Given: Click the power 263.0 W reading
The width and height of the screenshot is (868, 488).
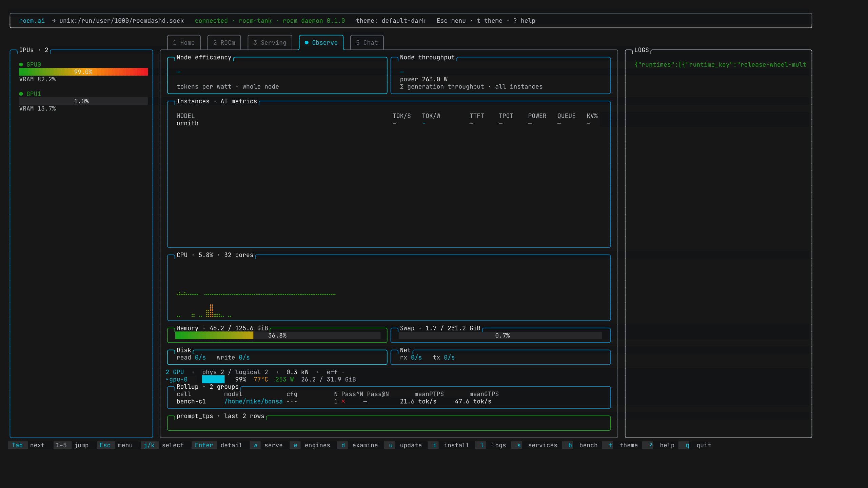Looking at the screenshot, I should [x=423, y=79].
